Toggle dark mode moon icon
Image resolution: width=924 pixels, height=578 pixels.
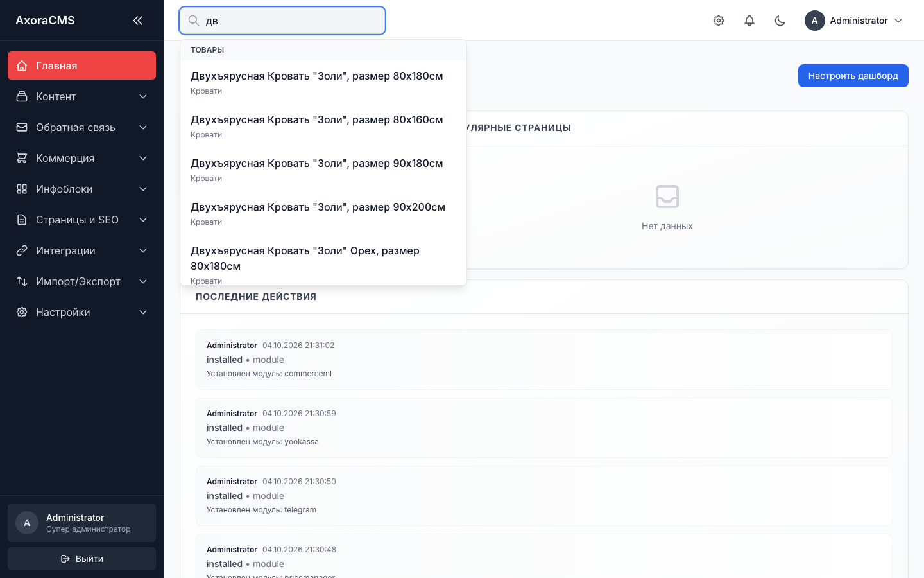[x=780, y=21]
